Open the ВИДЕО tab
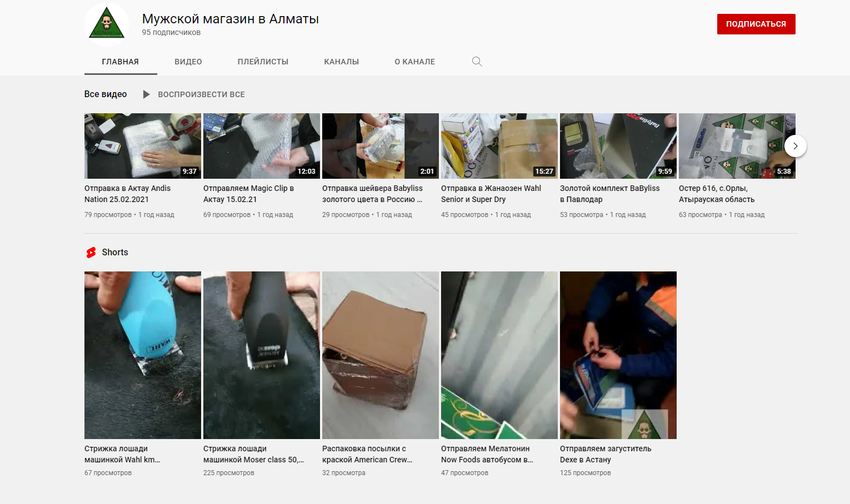 point(188,62)
